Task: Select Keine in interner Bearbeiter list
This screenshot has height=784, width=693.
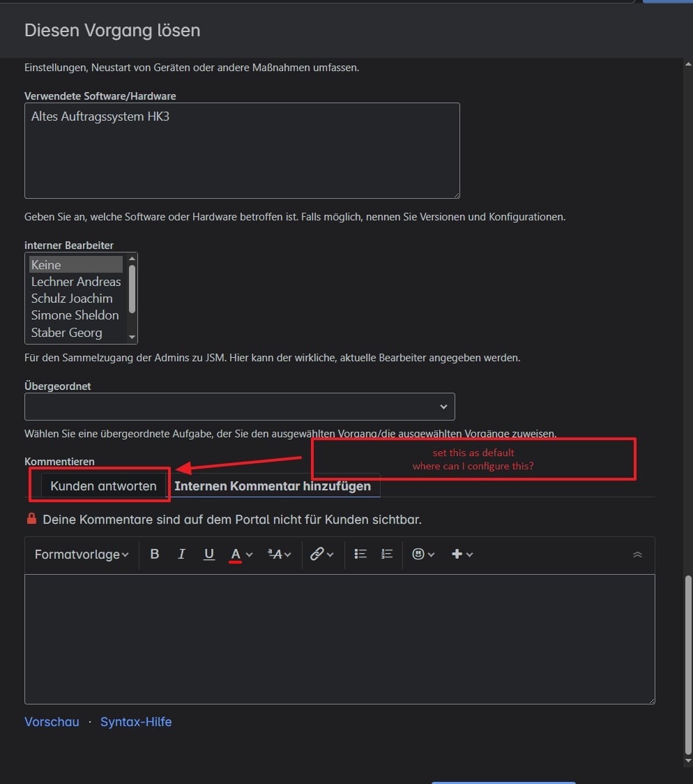Action: click(x=75, y=264)
